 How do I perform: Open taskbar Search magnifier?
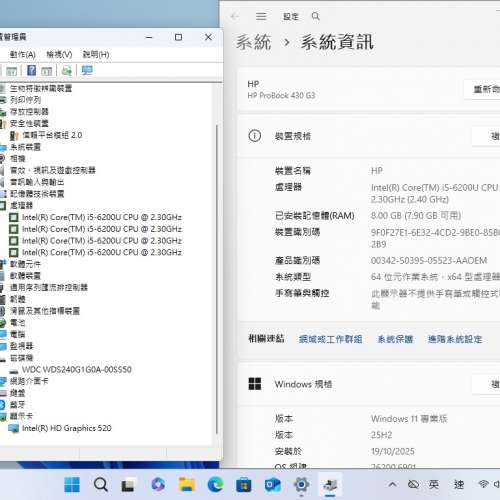pyautogui.click(x=101, y=485)
